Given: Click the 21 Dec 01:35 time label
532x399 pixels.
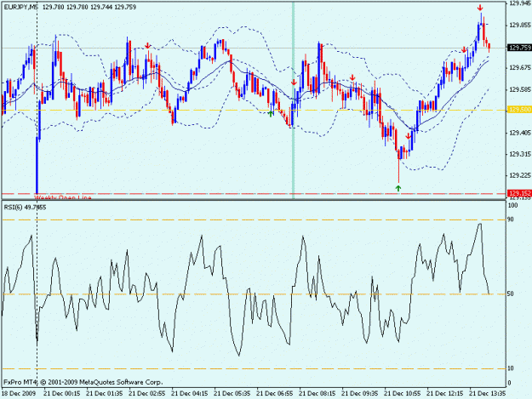Looking at the screenshot, I should 104,393.
